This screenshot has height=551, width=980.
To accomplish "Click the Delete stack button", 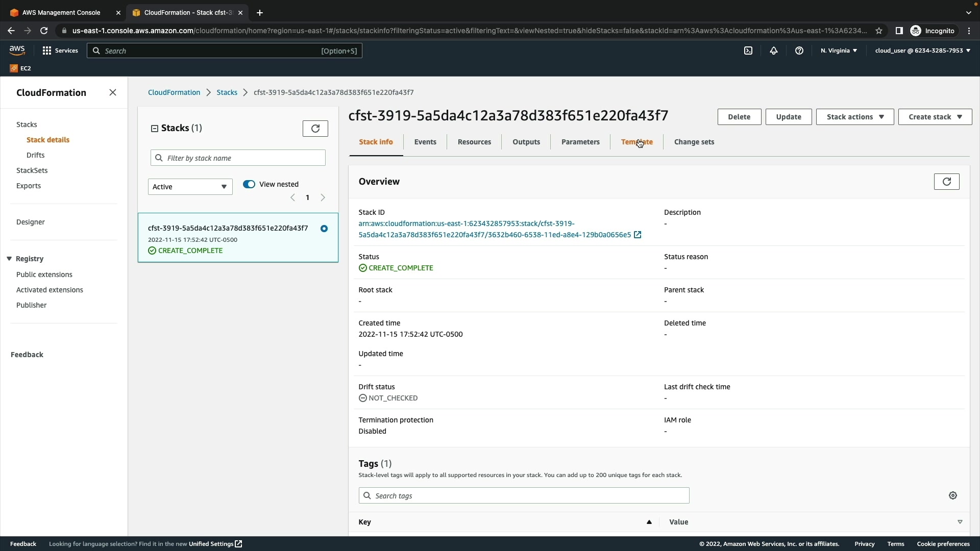I will [x=739, y=117].
